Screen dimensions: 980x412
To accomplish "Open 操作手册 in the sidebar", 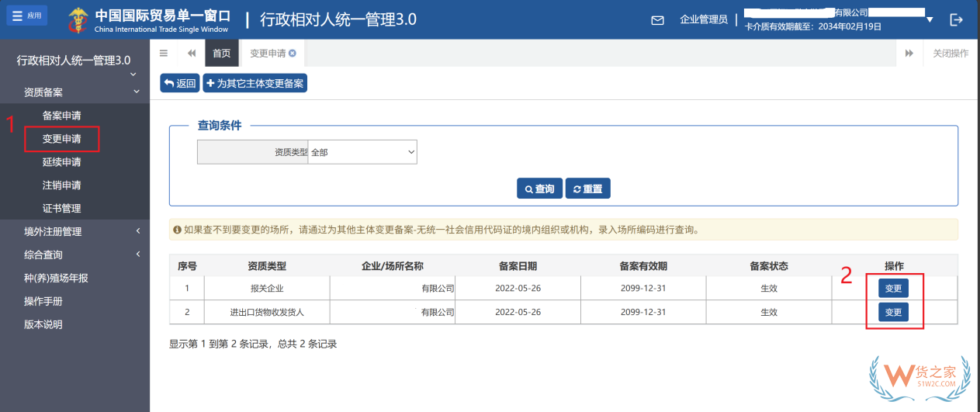I will point(43,301).
